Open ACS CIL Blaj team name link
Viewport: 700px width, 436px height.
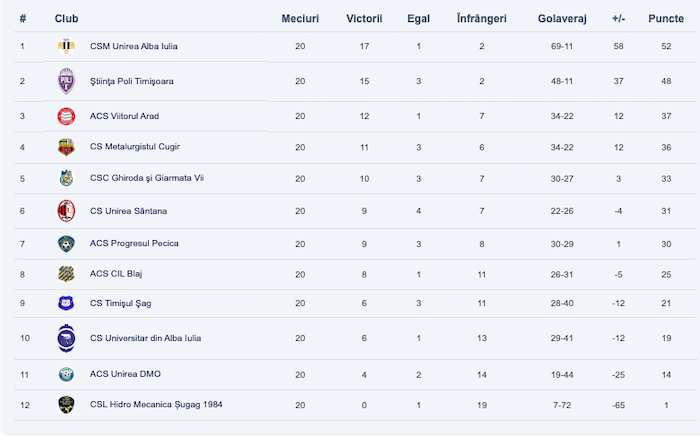[116, 274]
